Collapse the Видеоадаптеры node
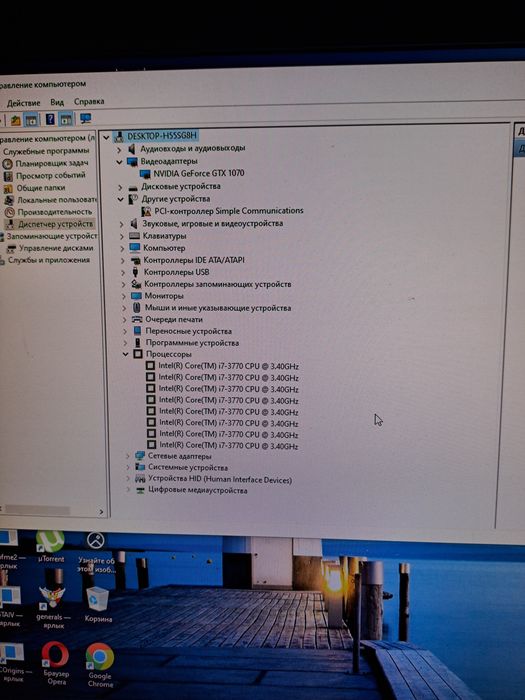The width and height of the screenshot is (525, 700). point(119,162)
